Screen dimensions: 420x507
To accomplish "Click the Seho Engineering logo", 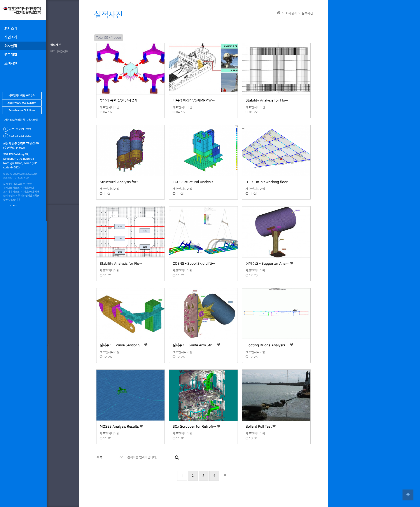I will coord(22,10).
